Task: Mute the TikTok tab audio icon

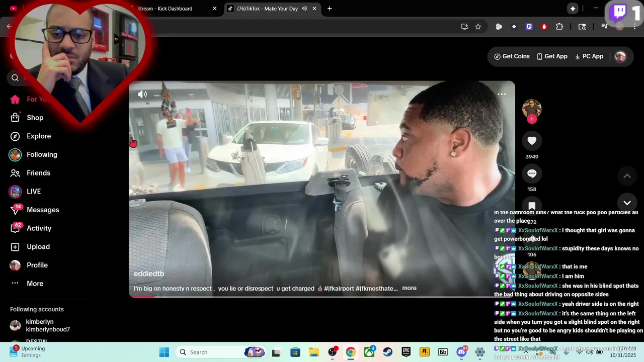Action: pos(304,9)
